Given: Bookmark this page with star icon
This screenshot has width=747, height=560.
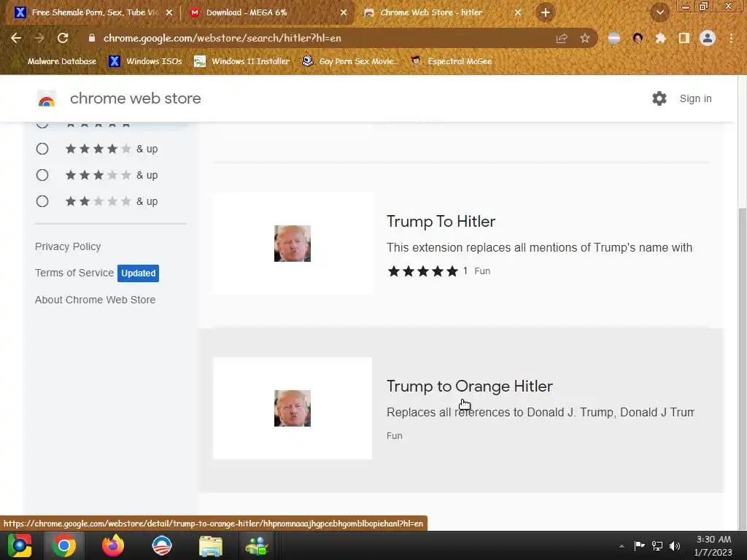Looking at the screenshot, I should point(585,39).
